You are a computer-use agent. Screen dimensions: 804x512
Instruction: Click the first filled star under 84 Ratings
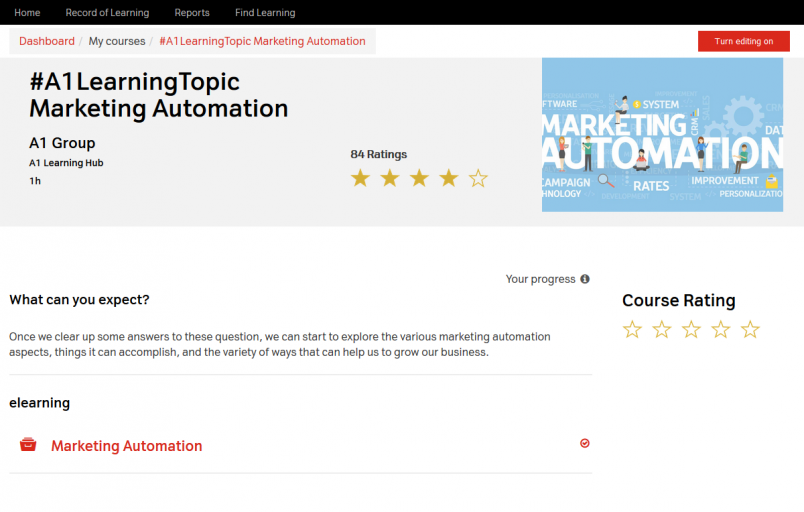click(360, 178)
